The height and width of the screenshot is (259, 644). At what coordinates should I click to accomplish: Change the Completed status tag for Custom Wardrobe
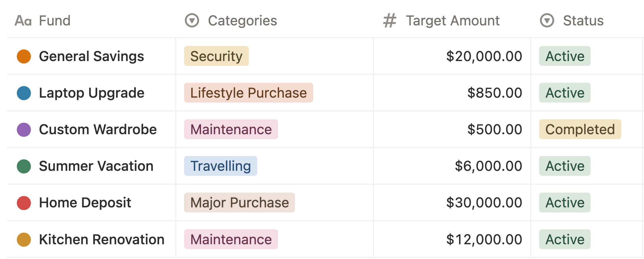click(580, 129)
